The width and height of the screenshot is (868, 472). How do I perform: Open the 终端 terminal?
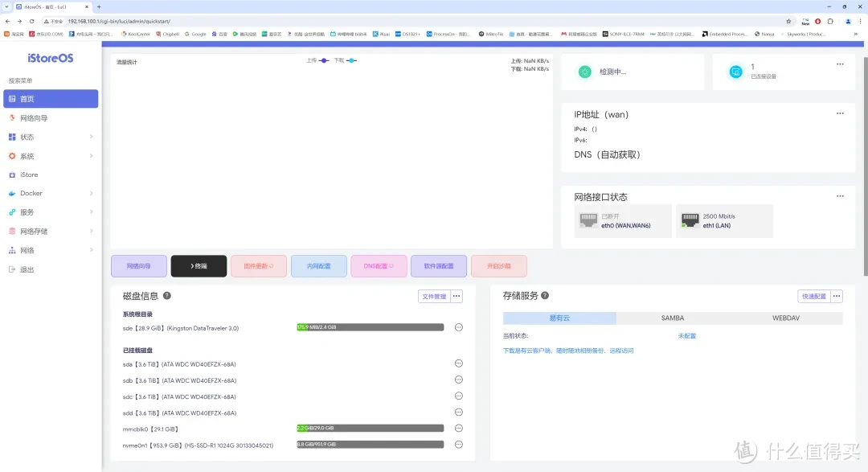tap(199, 265)
